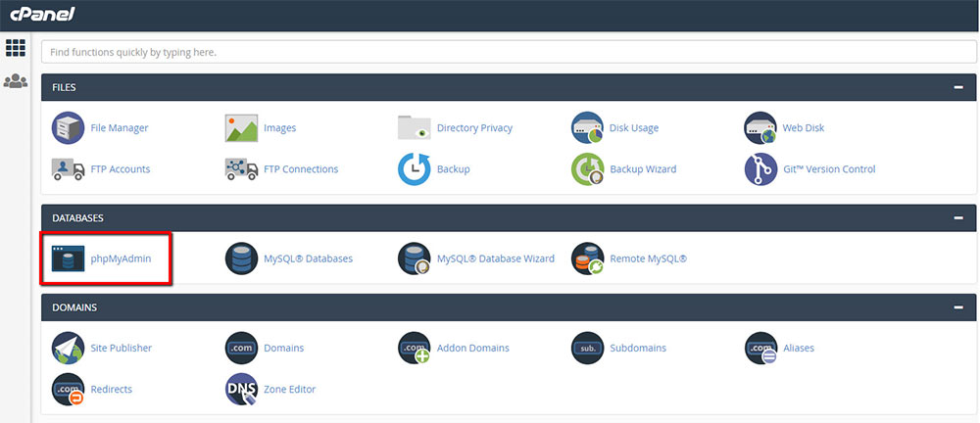Open the Backup link
The image size is (980, 423).
pos(453,169)
